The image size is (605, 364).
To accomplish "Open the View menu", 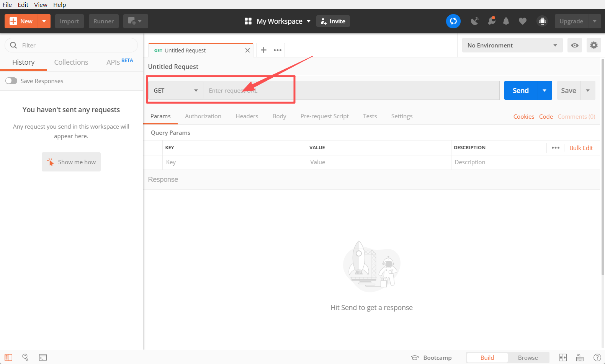I will [x=41, y=5].
